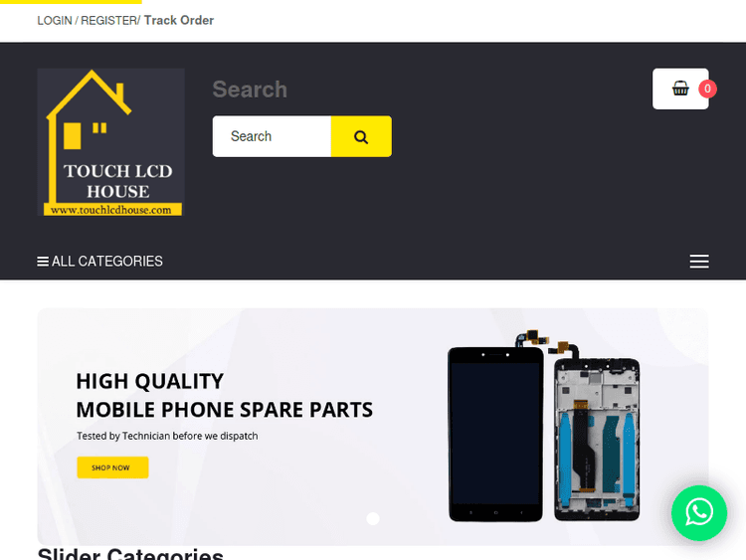Screen dimensions: 746x560
Task: Click the magnifier search button
Action: (361, 136)
